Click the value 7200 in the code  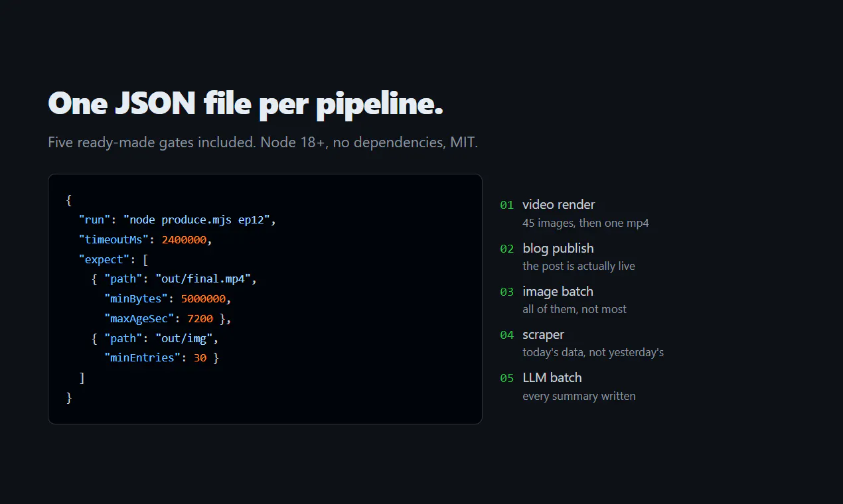pos(200,319)
